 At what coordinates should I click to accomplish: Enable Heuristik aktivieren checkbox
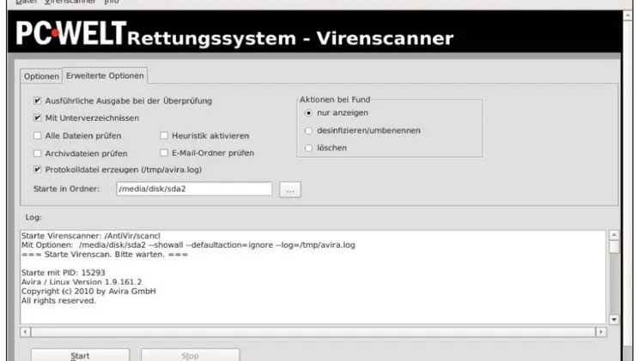164,135
